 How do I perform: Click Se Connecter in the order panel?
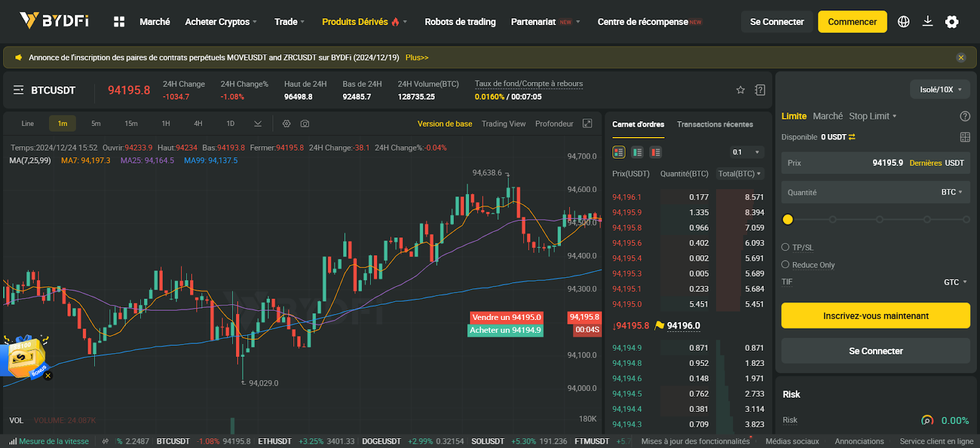(876, 351)
